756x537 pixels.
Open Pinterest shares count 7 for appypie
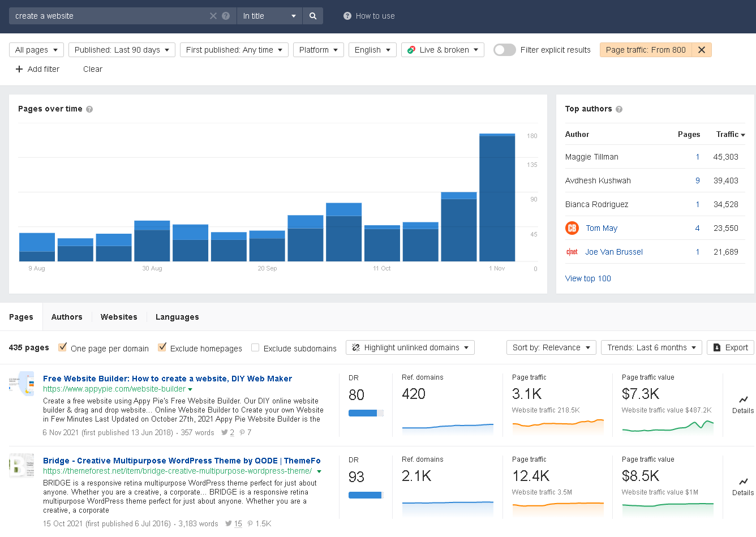(x=246, y=432)
